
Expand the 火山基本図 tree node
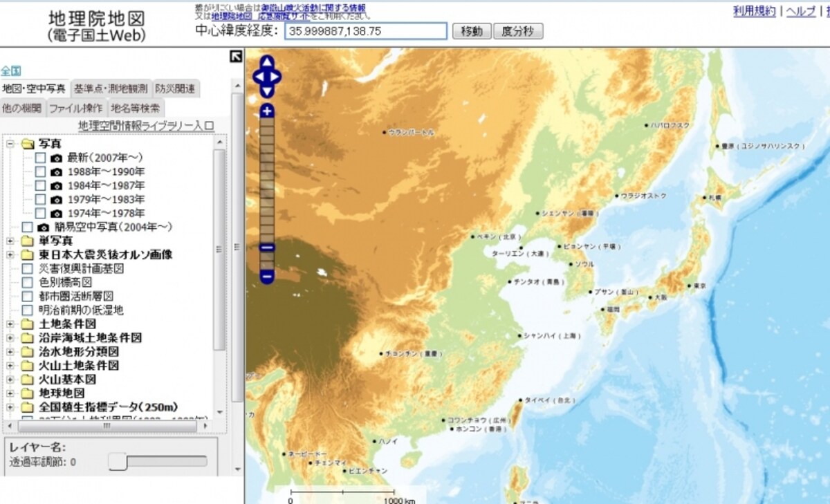click(10, 380)
